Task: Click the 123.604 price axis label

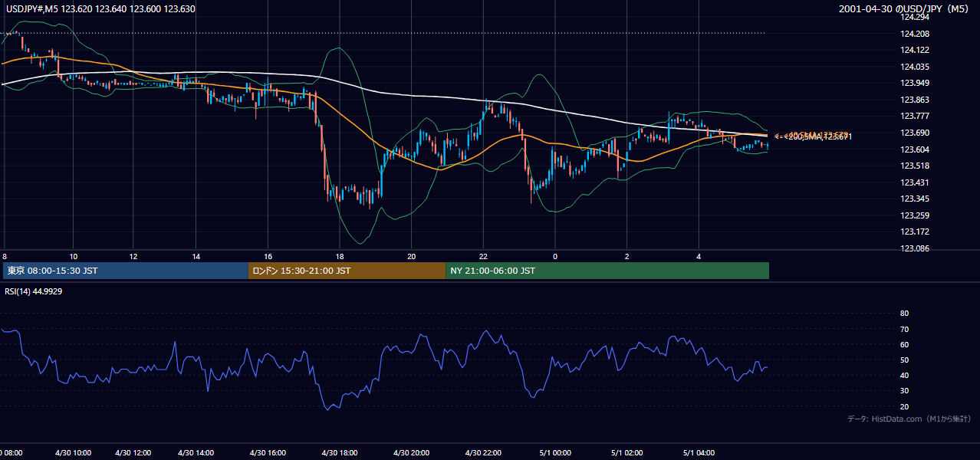Action: tap(915, 149)
